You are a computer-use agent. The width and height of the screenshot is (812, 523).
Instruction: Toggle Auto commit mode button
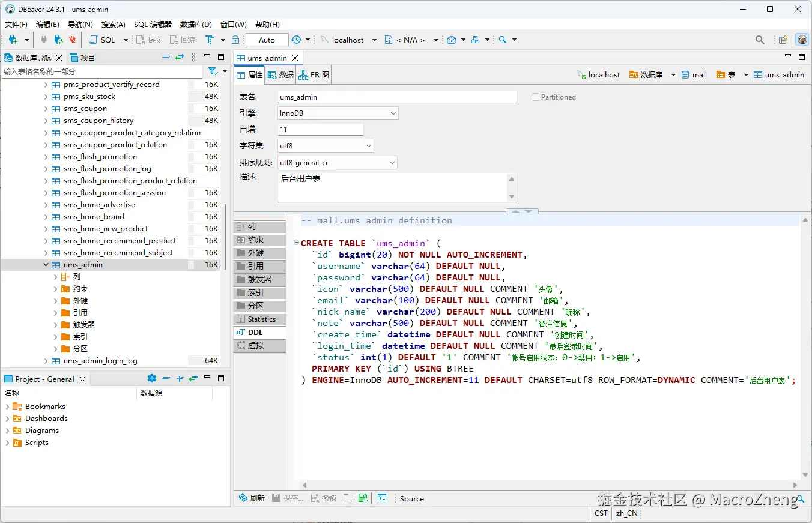267,40
